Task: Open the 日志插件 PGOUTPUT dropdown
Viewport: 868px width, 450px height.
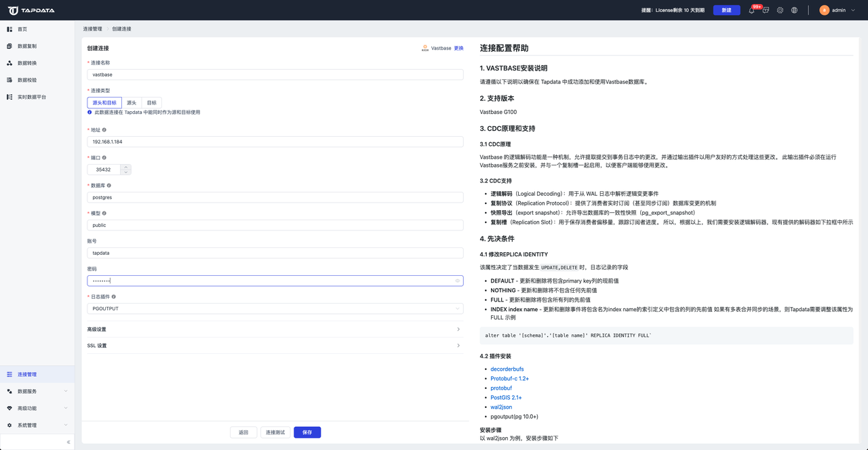Action: coord(275,308)
